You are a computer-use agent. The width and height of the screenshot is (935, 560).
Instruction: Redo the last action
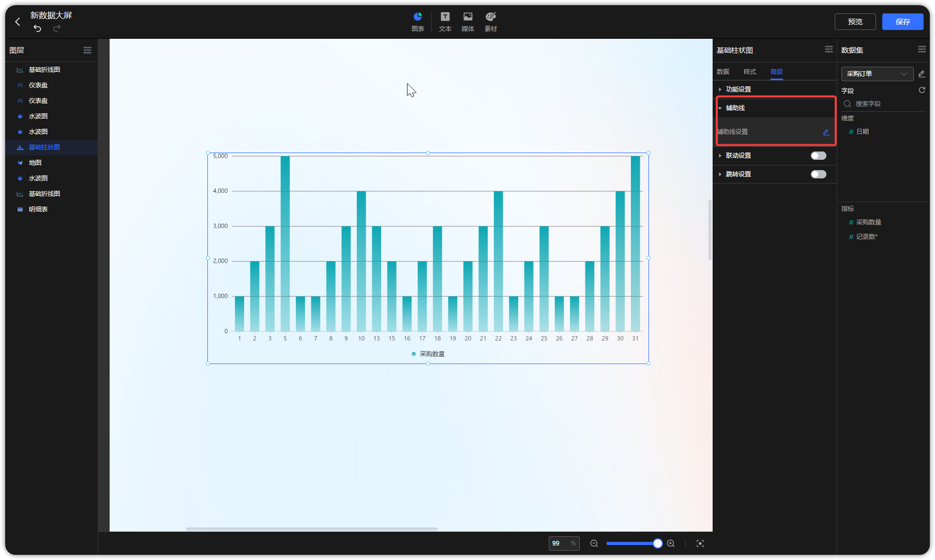[x=57, y=28]
